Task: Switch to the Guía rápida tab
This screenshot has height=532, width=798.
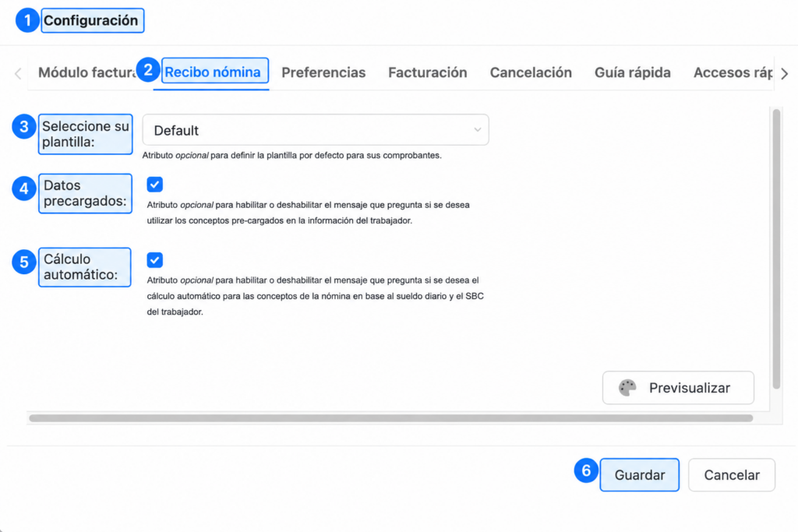Action: click(633, 72)
